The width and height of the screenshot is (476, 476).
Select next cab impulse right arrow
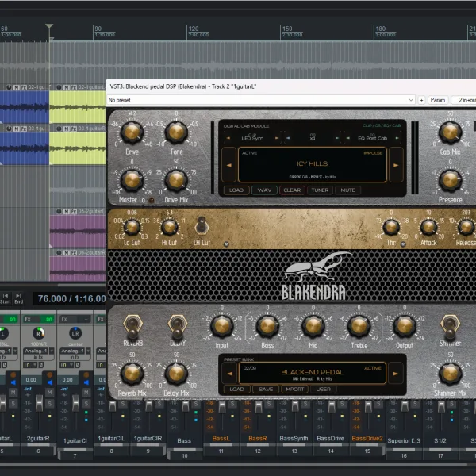pos(396,165)
